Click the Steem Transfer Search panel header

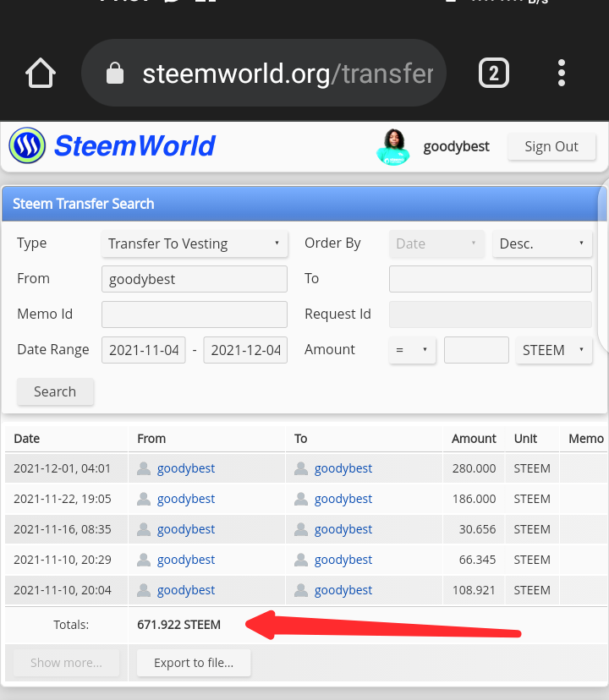pyautogui.click(x=304, y=204)
